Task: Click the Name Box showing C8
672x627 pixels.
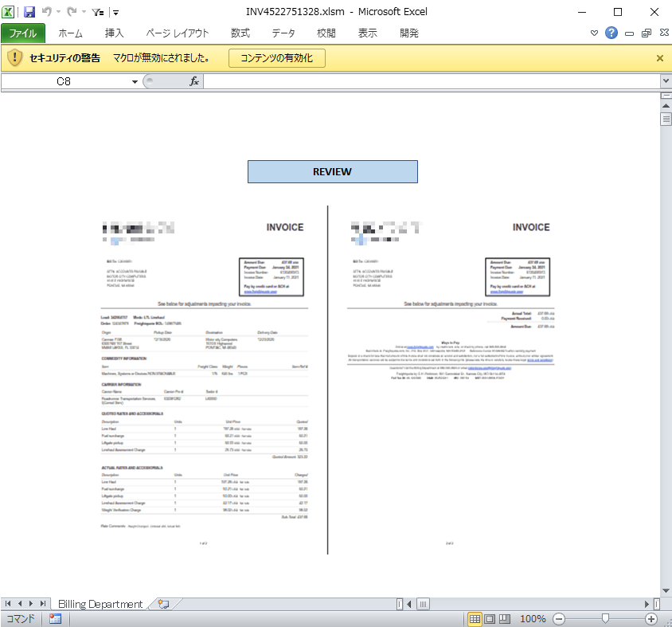Action: click(x=64, y=81)
